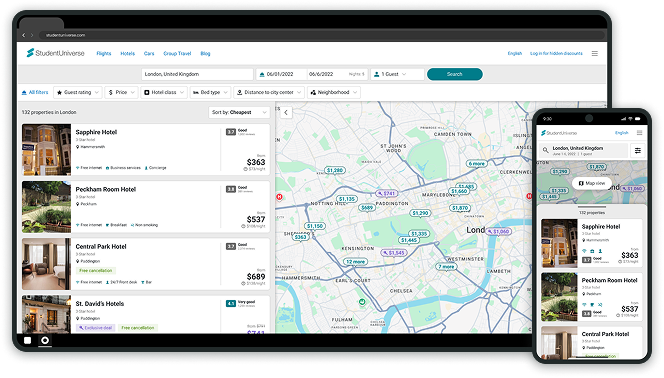Click the Central Park Hotel thumbnail on tablet
Viewport: 664px width, 378px height.
tap(47, 264)
